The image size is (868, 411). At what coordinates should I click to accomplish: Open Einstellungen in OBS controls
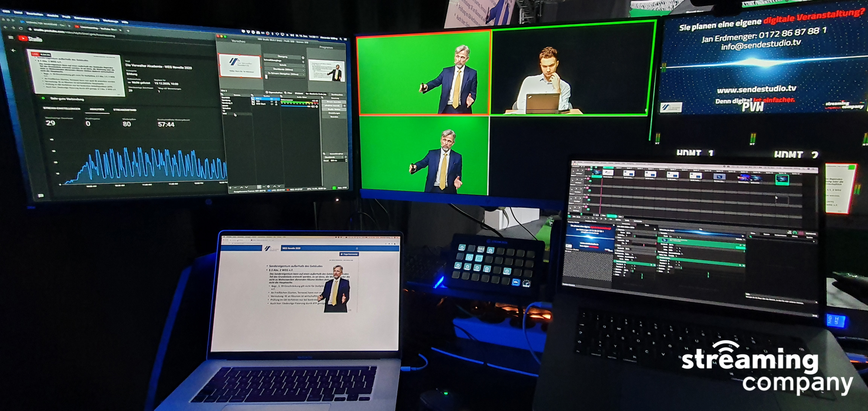pyautogui.click(x=334, y=113)
